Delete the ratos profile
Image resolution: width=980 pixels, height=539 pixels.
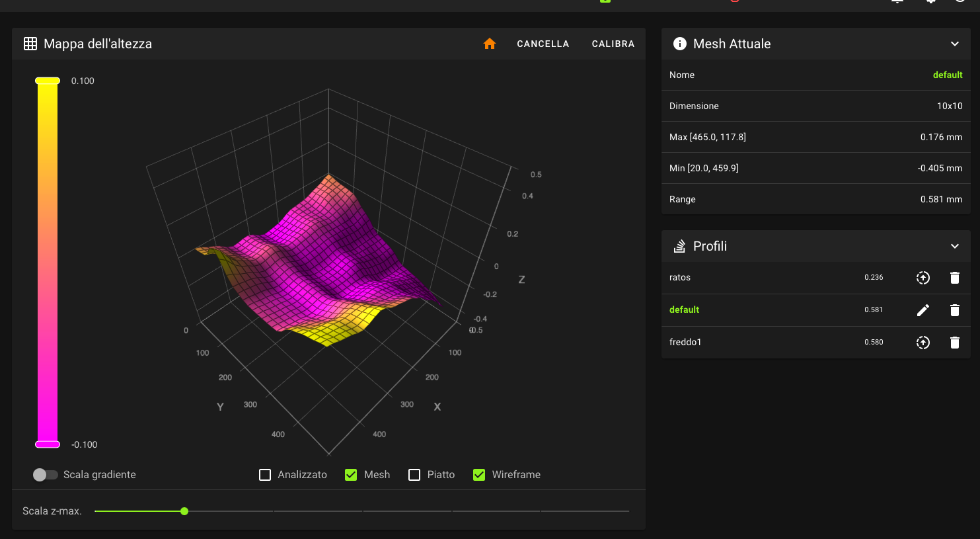coord(955,278)
